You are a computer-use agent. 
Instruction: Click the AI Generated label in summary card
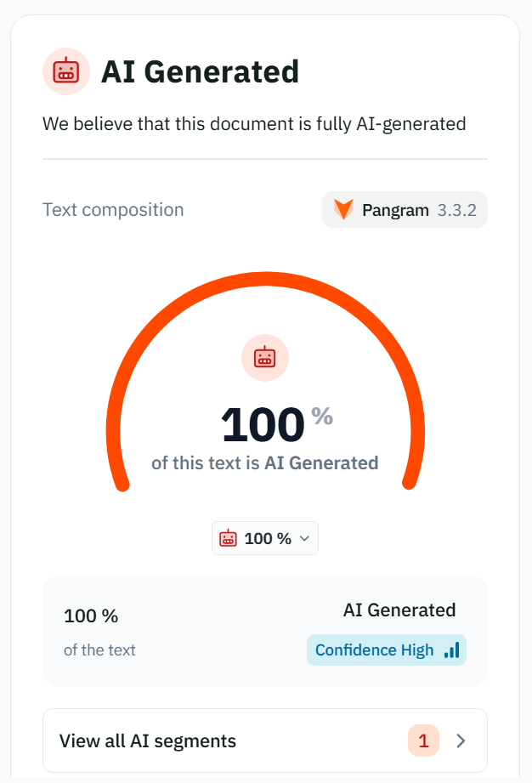(399, 610)
